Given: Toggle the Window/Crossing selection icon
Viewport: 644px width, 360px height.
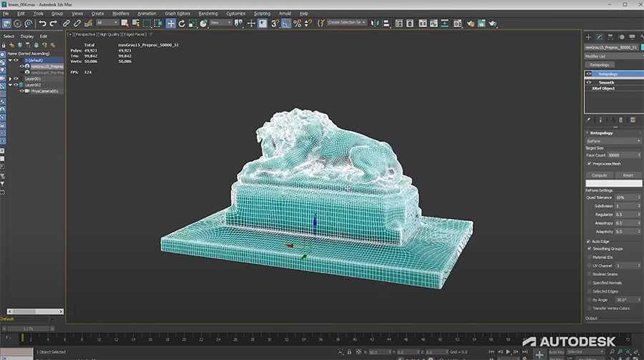Looking at the screenshot, I should pyautogui.click(x=157, y=24).
